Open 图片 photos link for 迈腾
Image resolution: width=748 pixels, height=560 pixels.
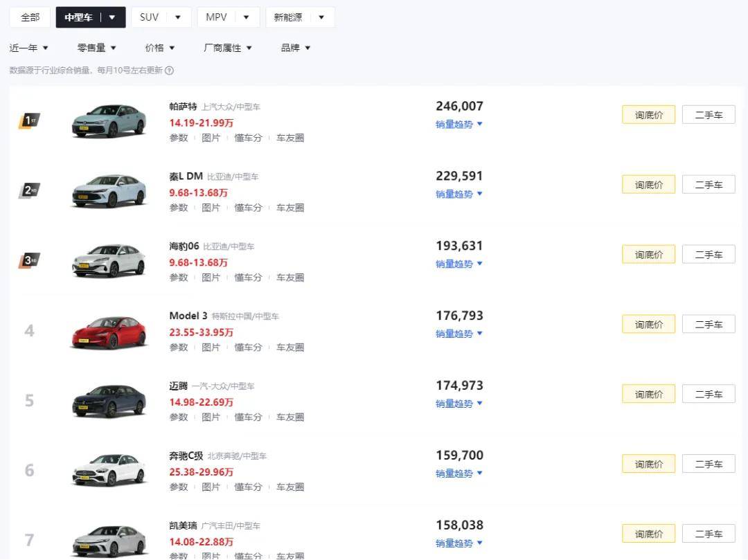coord(211,417)
